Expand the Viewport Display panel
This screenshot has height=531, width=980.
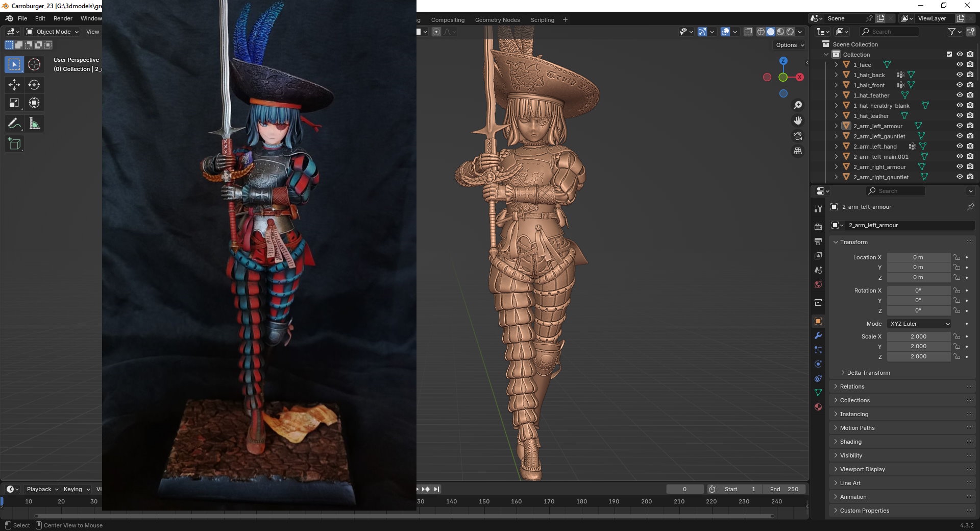click(862, 469)
